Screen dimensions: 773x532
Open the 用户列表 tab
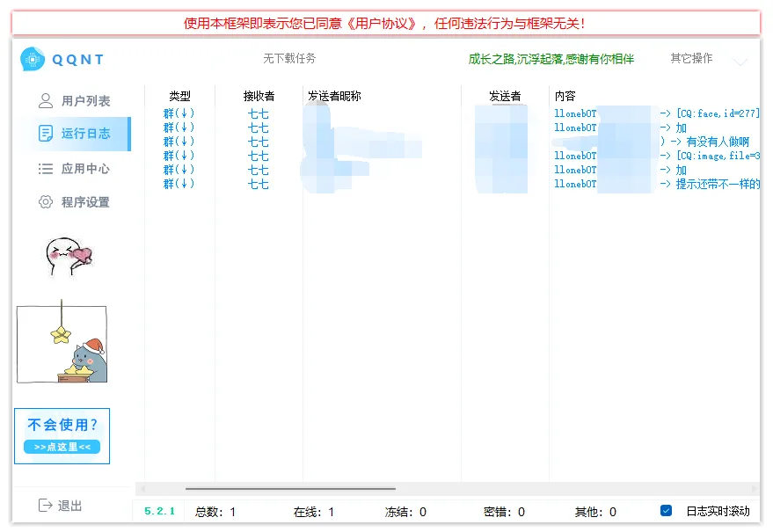85,101
